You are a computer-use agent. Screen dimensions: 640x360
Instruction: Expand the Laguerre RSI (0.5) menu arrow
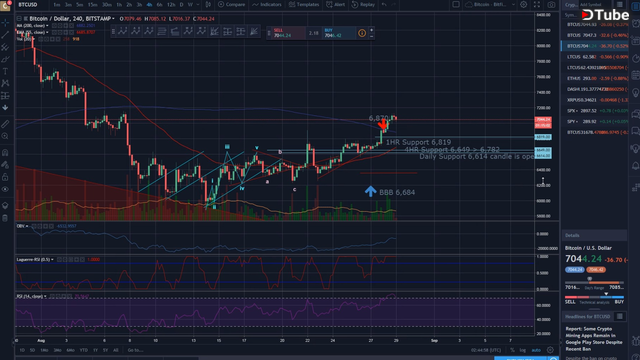tap(52, 260)
